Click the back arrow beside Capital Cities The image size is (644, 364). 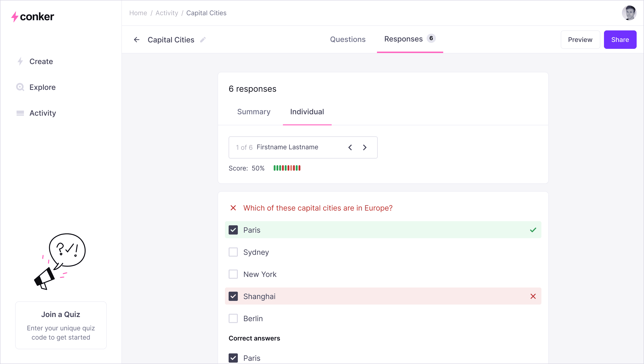tap(136, 40)
